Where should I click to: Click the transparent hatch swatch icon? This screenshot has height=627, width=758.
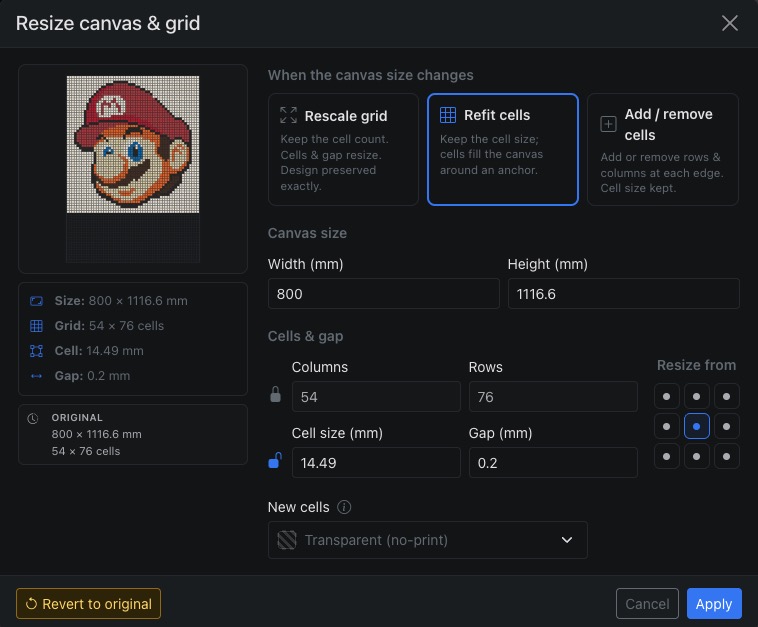(287, 540)
